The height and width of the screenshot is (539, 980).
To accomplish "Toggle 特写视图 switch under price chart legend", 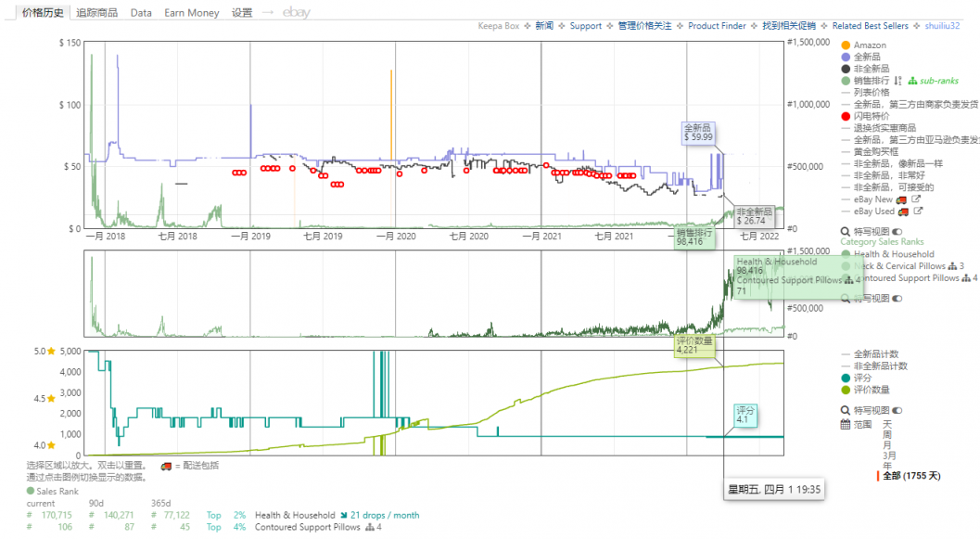I will pos(897,231).
